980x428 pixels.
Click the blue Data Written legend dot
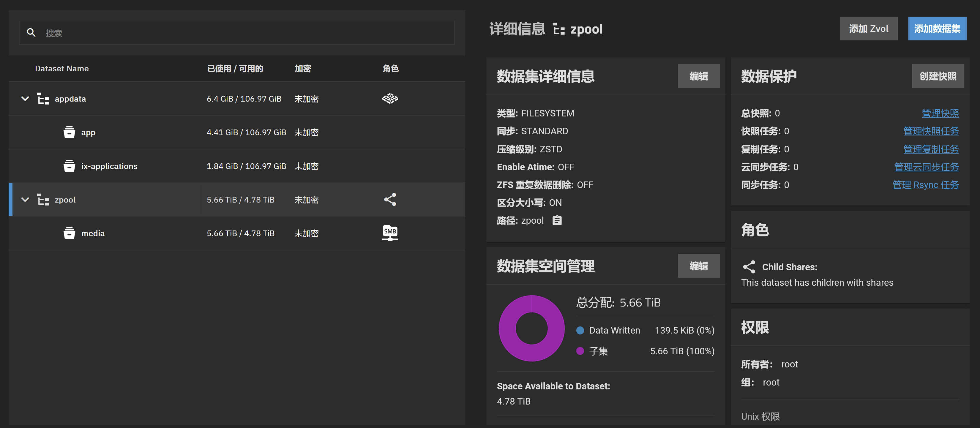click(x=580, y=330)
